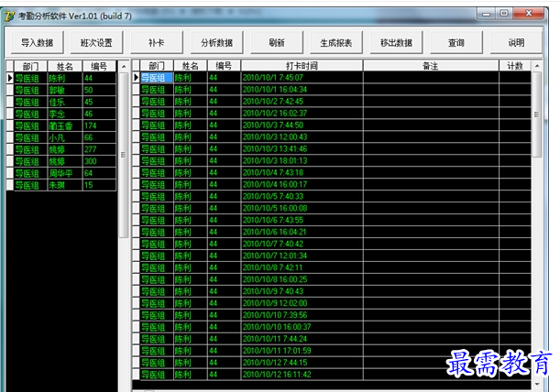
Task: Open the 查询 query button
Action: tap(456, 43)
